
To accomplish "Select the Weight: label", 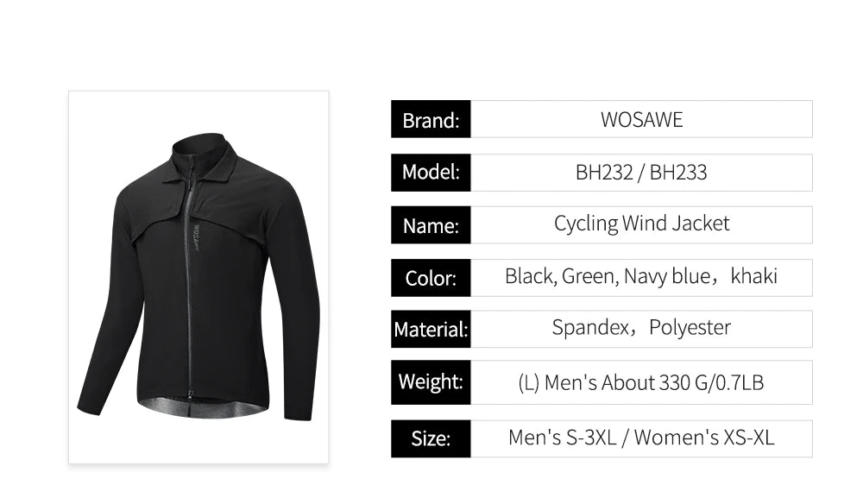I will (x=431, y=381).
